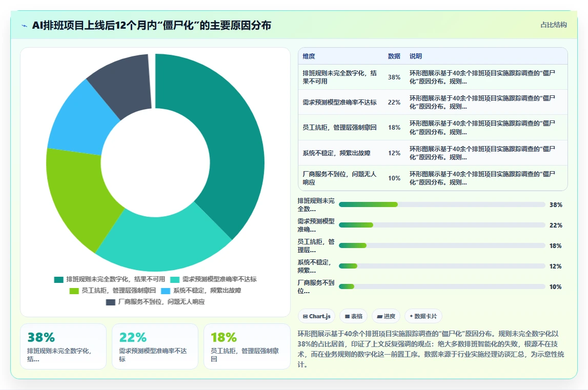Click the 10% value in the table
Image resolution: width=588 pixels, height=390 pixels.
(x=394, y=178)
